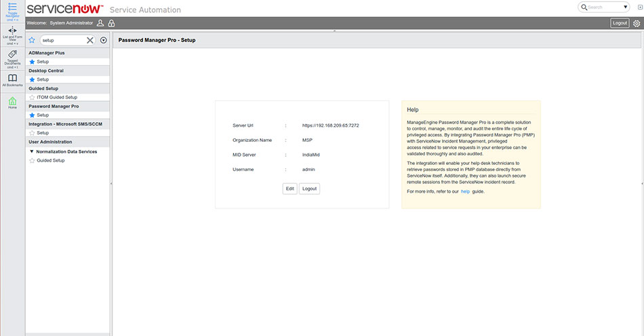Viewport: 644px width, 336px height.
Task: Focus the global Search input field
Action: click(x=604, y=7)
